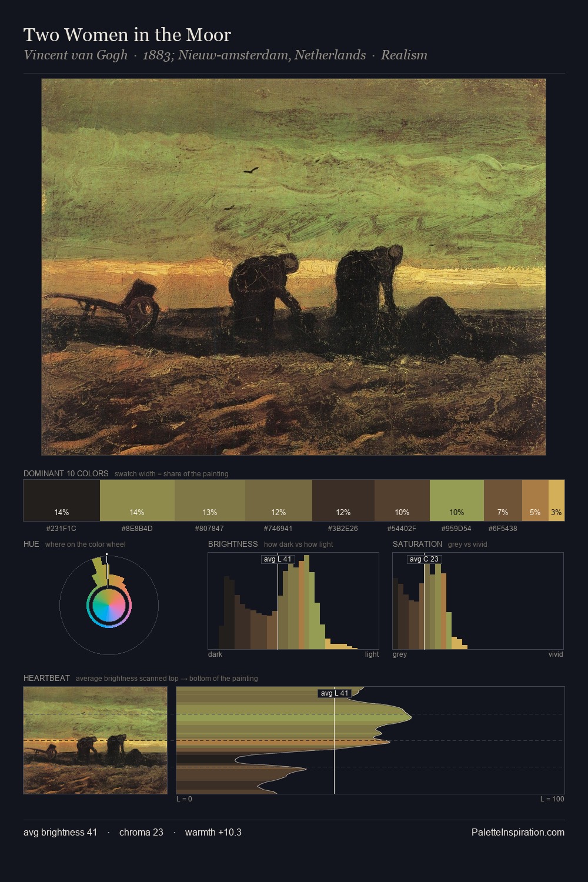Click the 'dark' brightness axis label

pyautogui.click(x=215, y=654)
